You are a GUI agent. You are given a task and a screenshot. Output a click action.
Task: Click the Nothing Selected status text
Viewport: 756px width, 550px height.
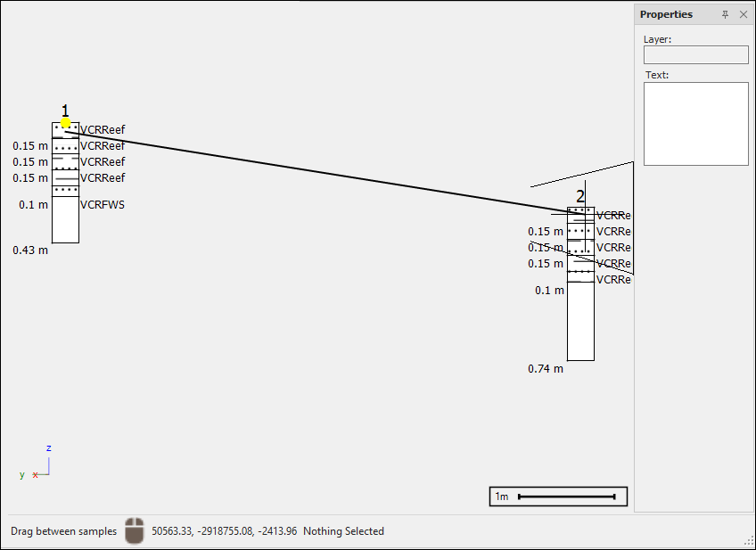(x=343, y=531)
